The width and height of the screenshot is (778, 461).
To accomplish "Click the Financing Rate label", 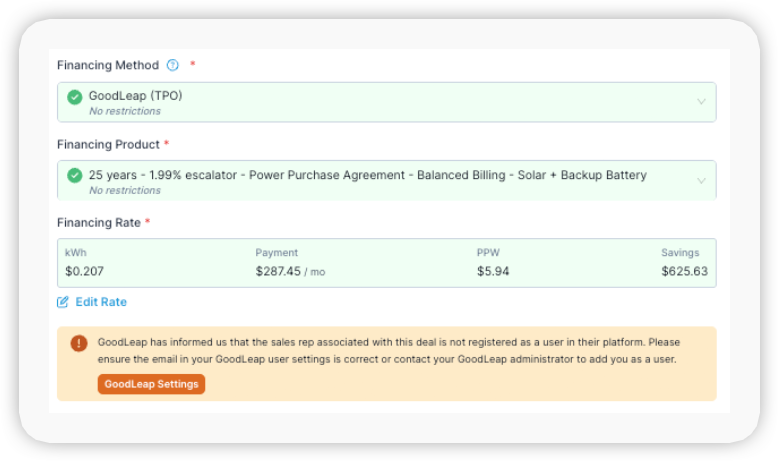I will (99, 223).
